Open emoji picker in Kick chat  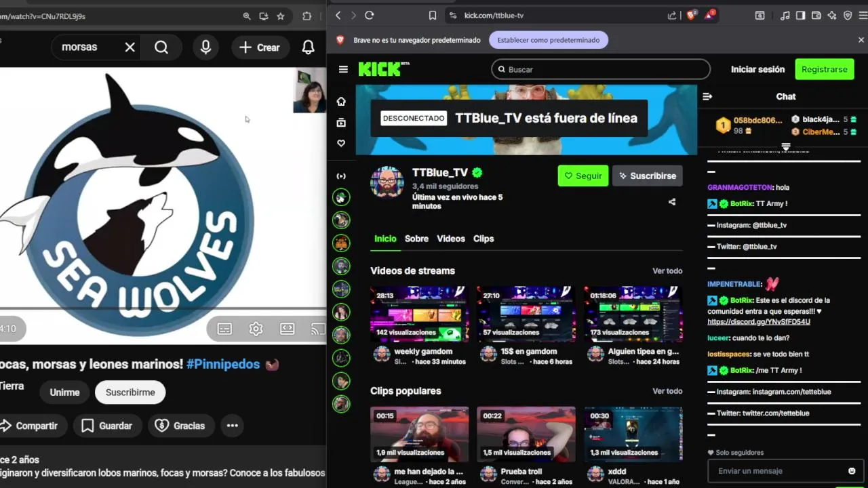tap(852, 471)
